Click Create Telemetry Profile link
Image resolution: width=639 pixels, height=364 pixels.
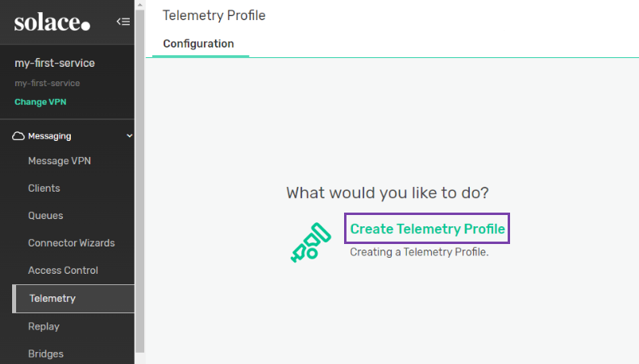click(427, 229)
